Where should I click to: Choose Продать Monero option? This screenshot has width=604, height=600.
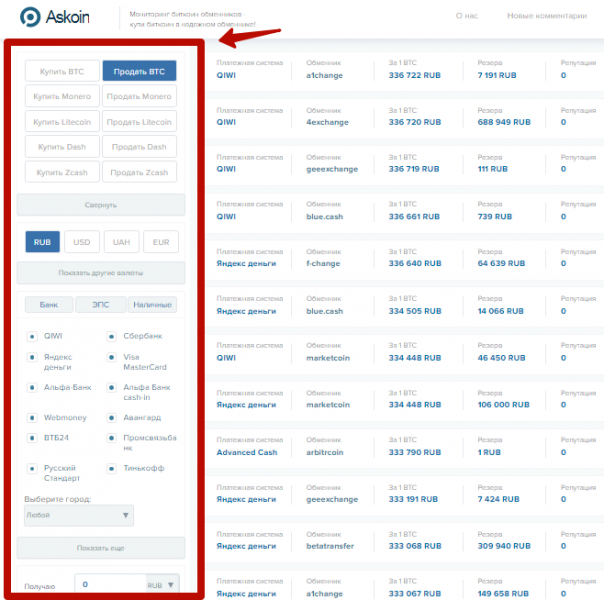pos(139,96)
